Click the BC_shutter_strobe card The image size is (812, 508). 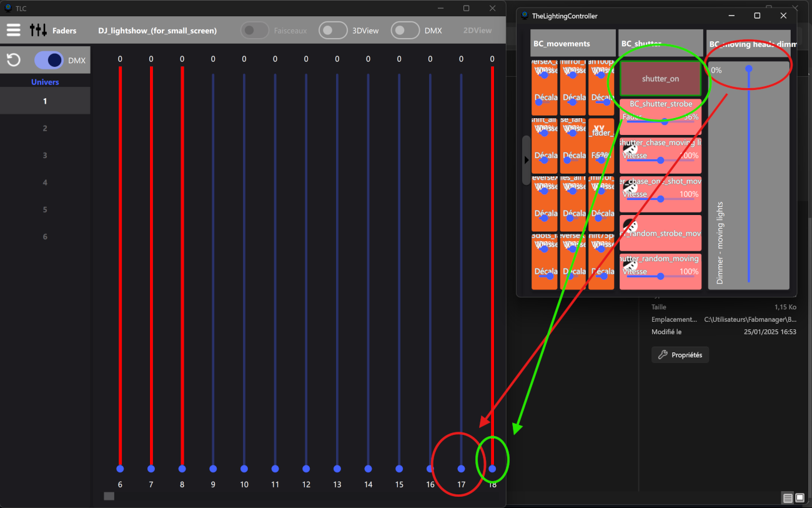(660, 116)
